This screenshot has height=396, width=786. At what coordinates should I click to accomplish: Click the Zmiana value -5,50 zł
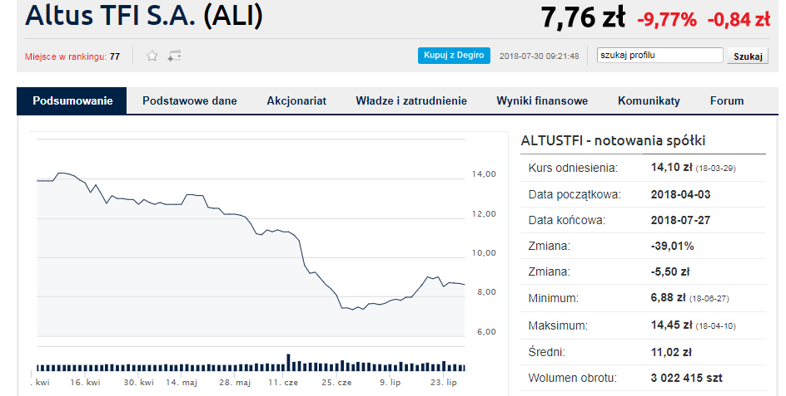(670, 272)
